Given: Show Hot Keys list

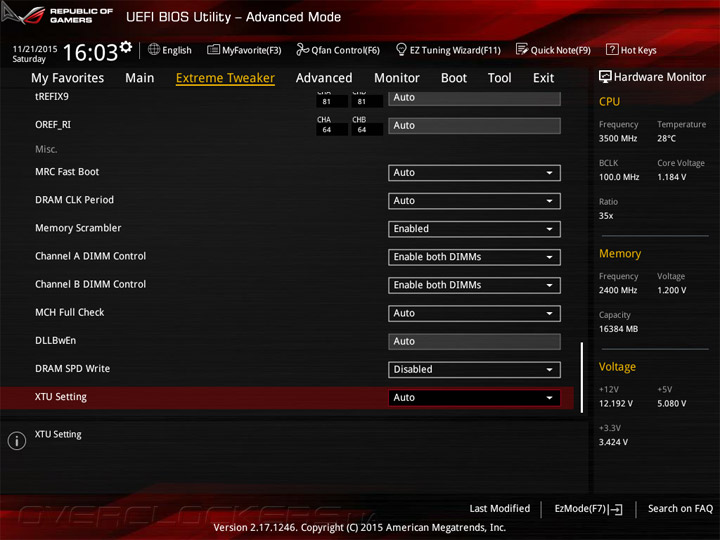Looking at the screenshot, I should coord(638,50).
